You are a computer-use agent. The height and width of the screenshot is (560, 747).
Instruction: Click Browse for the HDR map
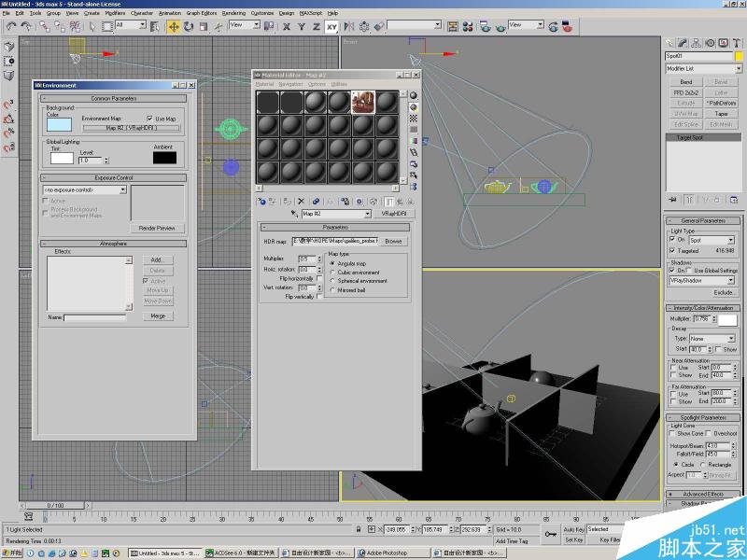(x=392, y=241)
